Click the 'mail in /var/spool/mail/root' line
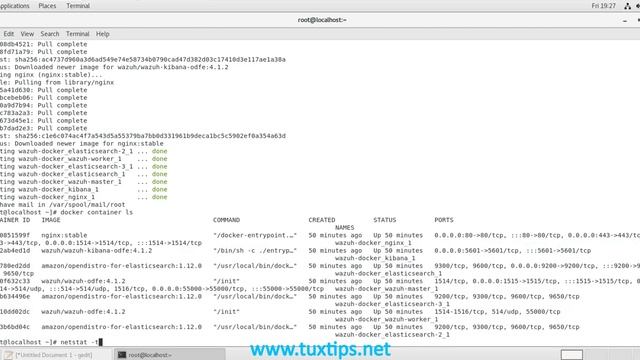Screen dimensions: 640x360 click(62, 204)
